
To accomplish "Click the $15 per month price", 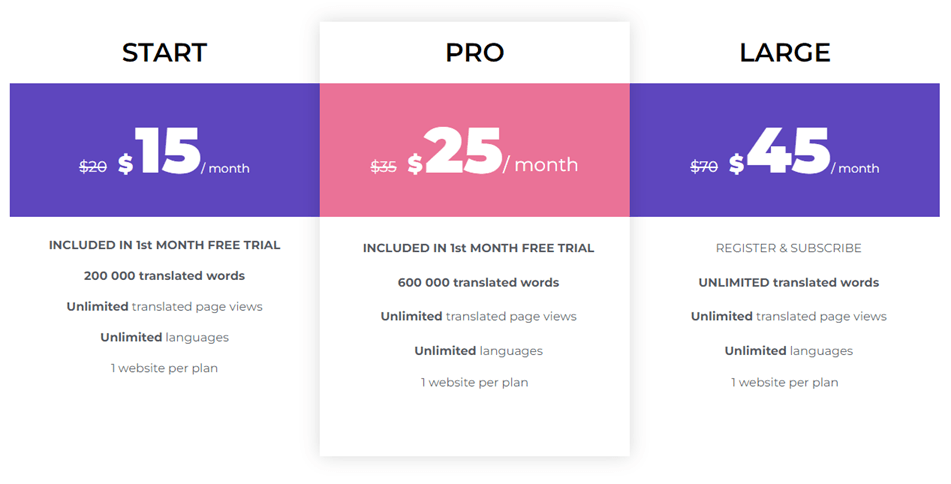I will pos(184,152).
